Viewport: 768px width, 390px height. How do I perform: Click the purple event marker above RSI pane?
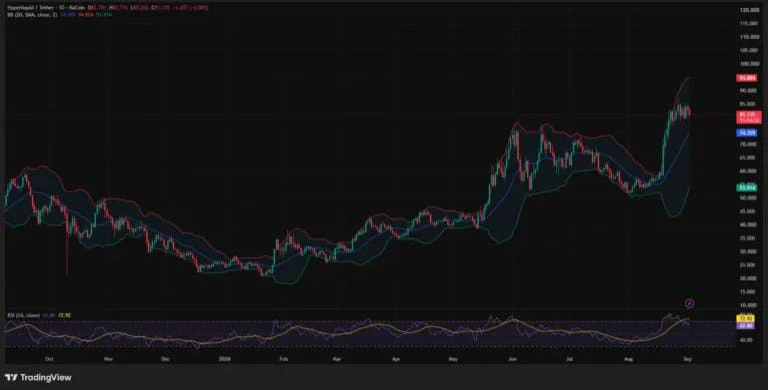[x=690, y=304]
